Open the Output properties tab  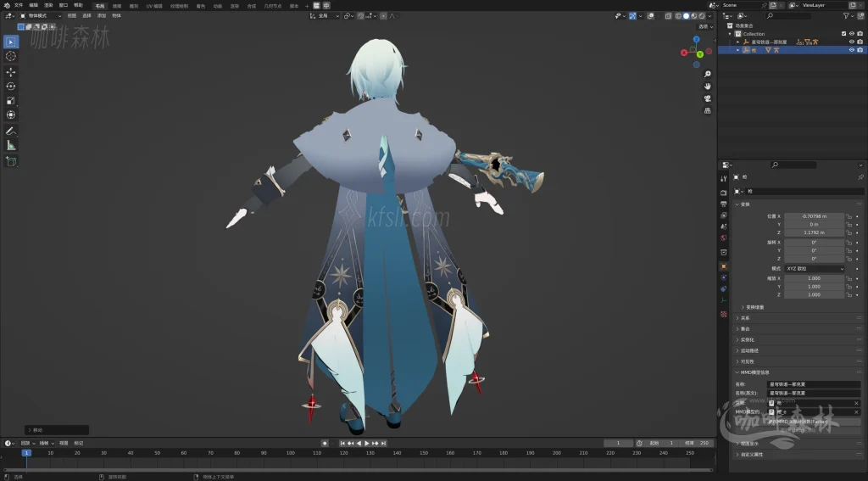[x=724, y=204]
